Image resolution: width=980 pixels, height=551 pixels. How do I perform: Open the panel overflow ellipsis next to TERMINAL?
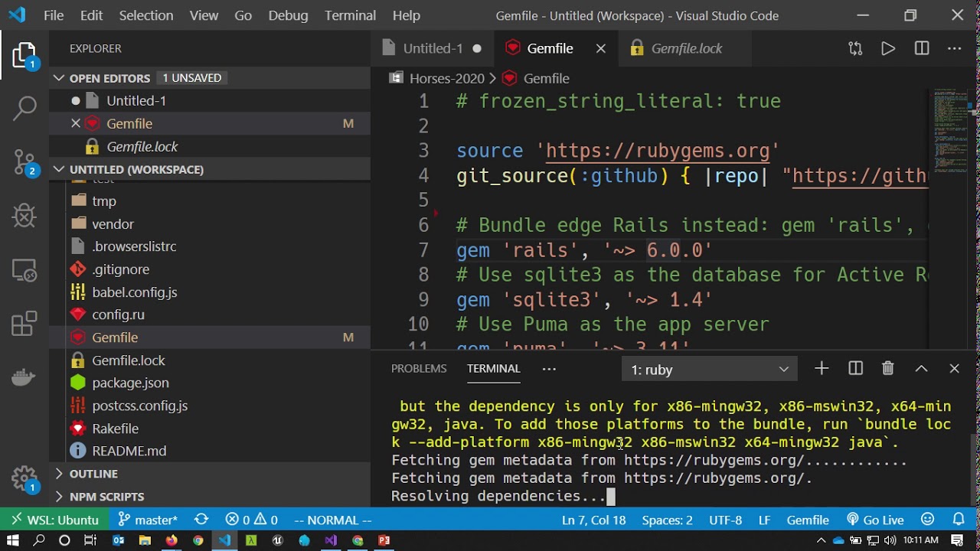(549, 369)
